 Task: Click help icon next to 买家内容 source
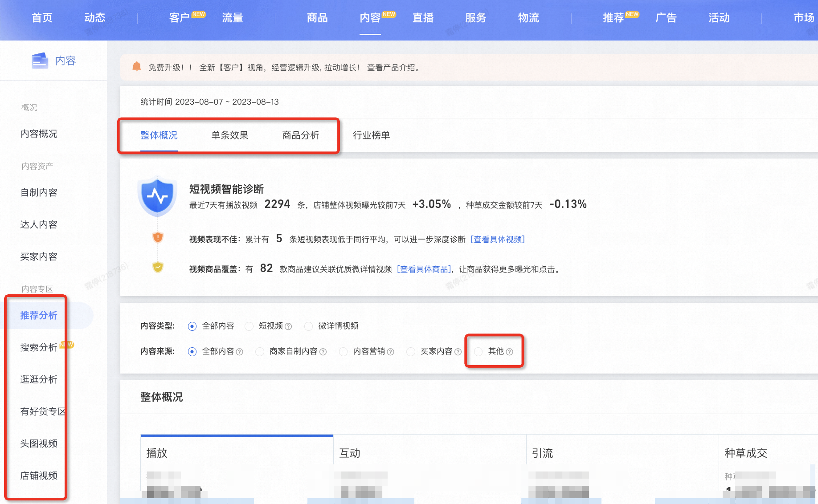(458, 352)
